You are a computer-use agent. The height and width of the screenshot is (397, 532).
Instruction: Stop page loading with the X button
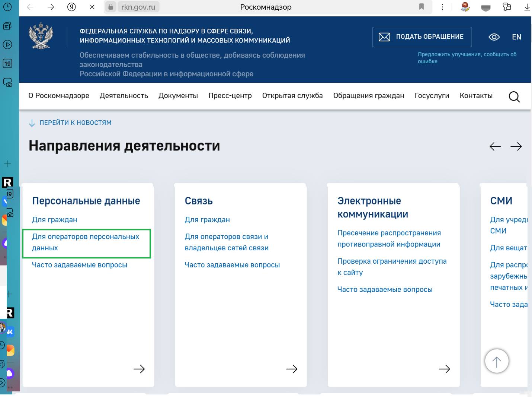[92, 7]
